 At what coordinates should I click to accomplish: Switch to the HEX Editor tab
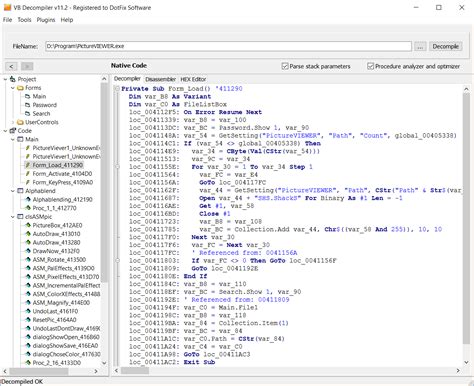(193, 79)
